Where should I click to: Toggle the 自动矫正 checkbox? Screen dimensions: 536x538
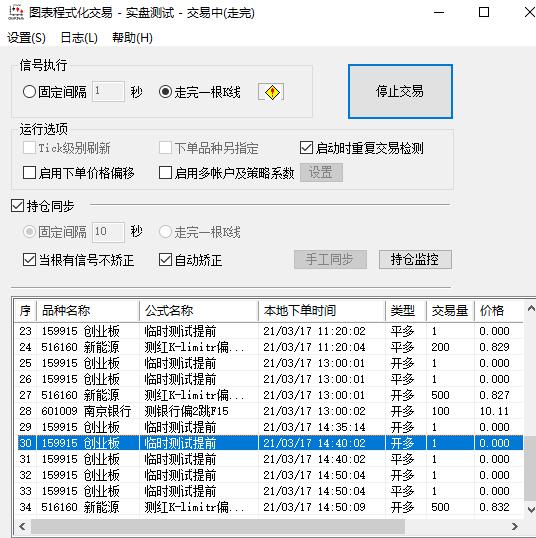pos(165,260)
